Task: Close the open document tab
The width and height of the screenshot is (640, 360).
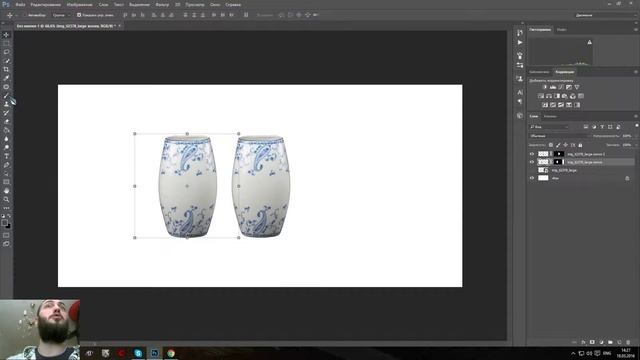Action: pos(120,26)
